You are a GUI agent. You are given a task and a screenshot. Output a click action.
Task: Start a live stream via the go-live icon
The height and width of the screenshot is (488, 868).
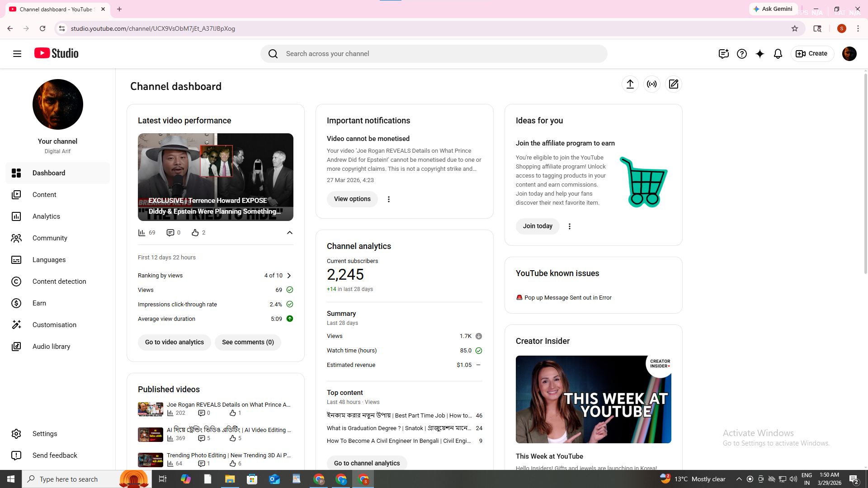[651, 84]
